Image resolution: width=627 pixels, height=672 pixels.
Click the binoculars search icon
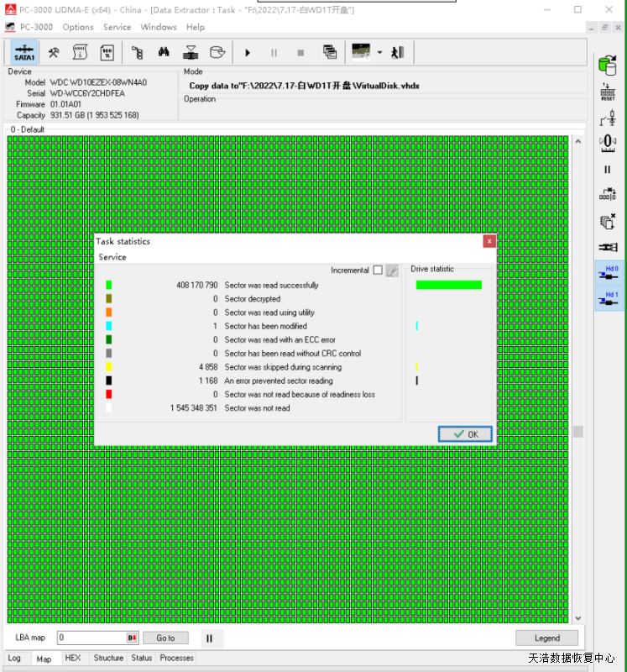pyautogui.click(x=164, y=53)
